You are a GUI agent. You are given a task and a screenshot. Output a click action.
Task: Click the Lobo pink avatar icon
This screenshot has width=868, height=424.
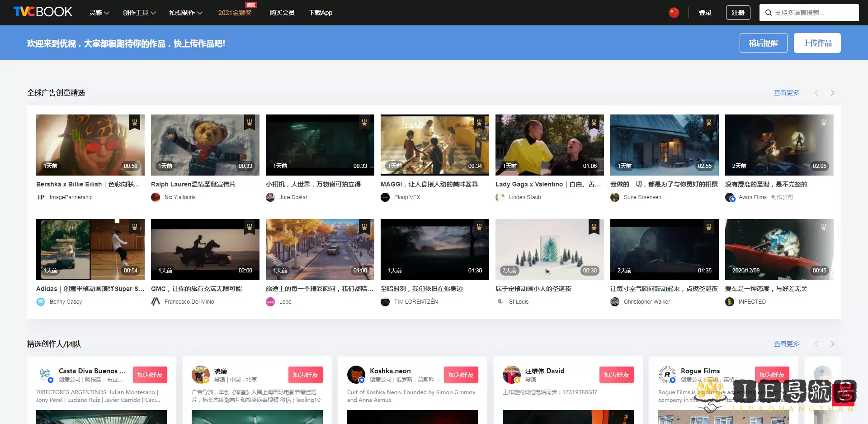point(270,302)
